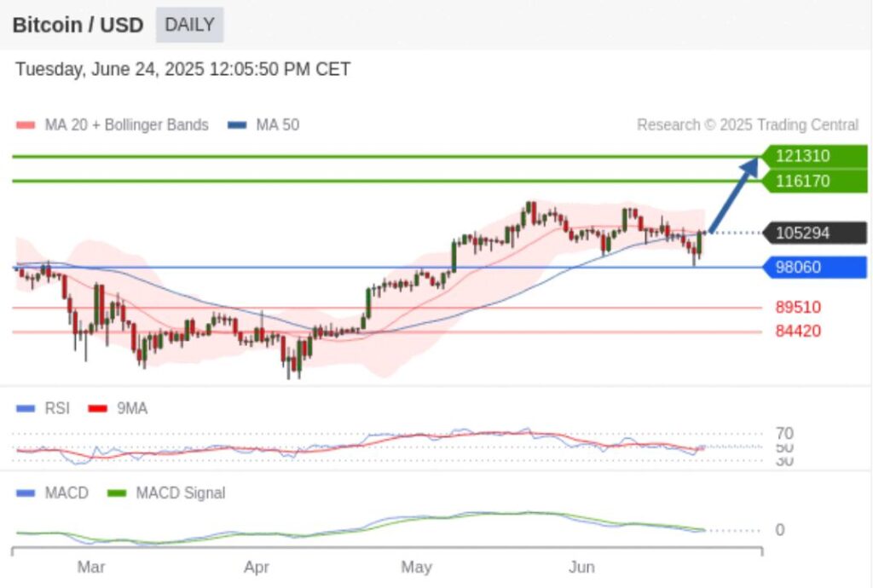Click the Bitcoin / USD title

[x=78, y=25]
